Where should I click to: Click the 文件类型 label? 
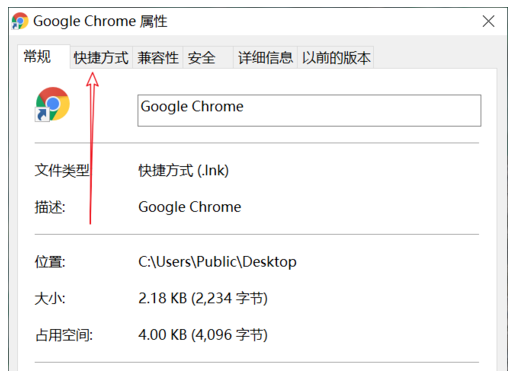coord(62,171)
